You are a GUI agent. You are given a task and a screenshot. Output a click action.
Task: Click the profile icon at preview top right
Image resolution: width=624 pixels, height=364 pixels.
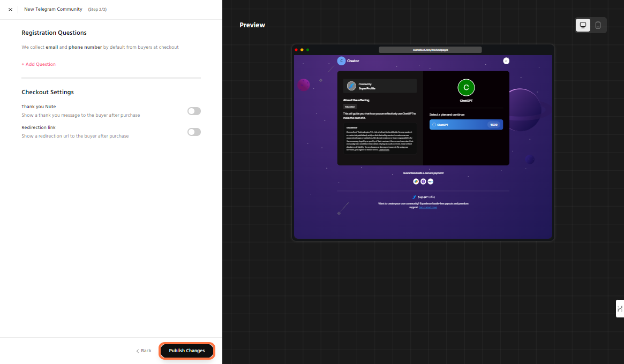(506, 61)
